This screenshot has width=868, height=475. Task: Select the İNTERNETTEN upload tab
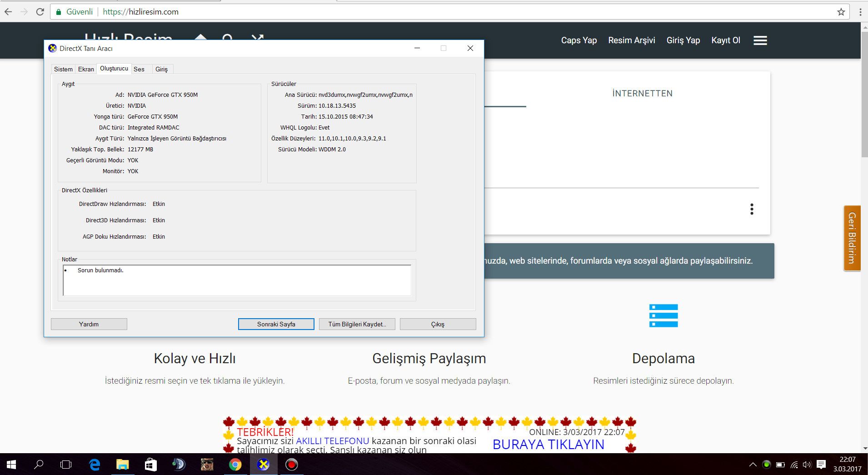pyautogui.click(x=642, y=93)
